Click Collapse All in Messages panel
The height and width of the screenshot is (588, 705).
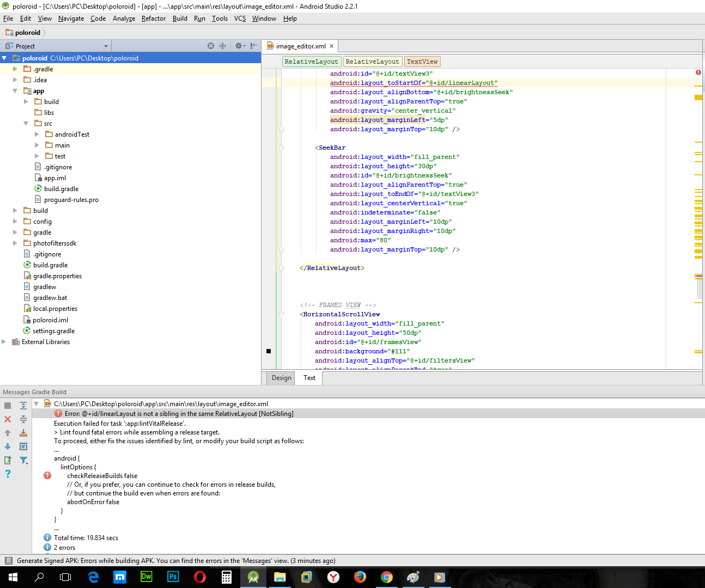[x=23, y=419]
